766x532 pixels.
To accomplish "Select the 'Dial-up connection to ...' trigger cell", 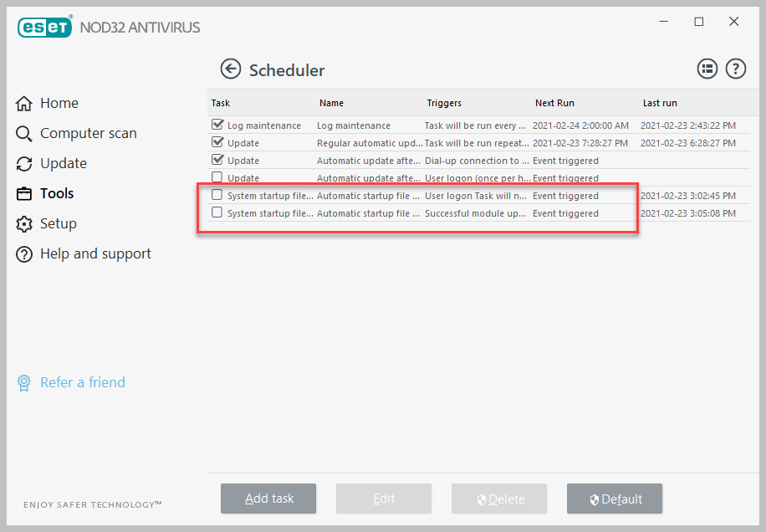I will (x=477, y=161).
